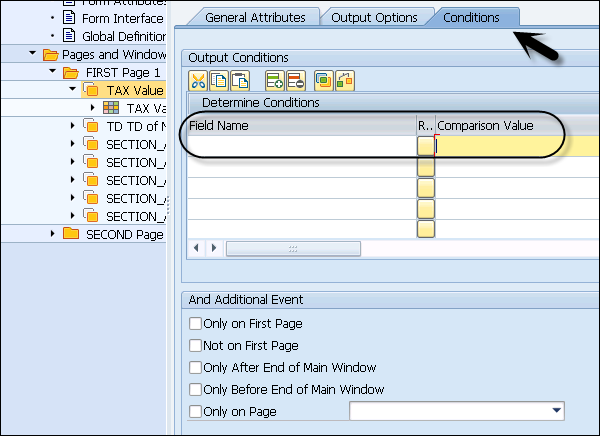Tick Only After End of Main Window
This screenshot has height=436, width=600.
(x=195, y=368)
